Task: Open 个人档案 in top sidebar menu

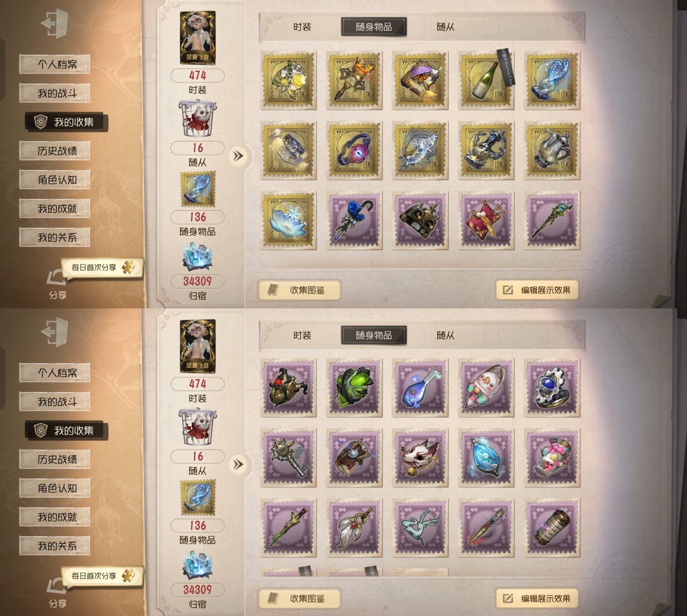Action: pyautogui.click(x=55, y=64)
